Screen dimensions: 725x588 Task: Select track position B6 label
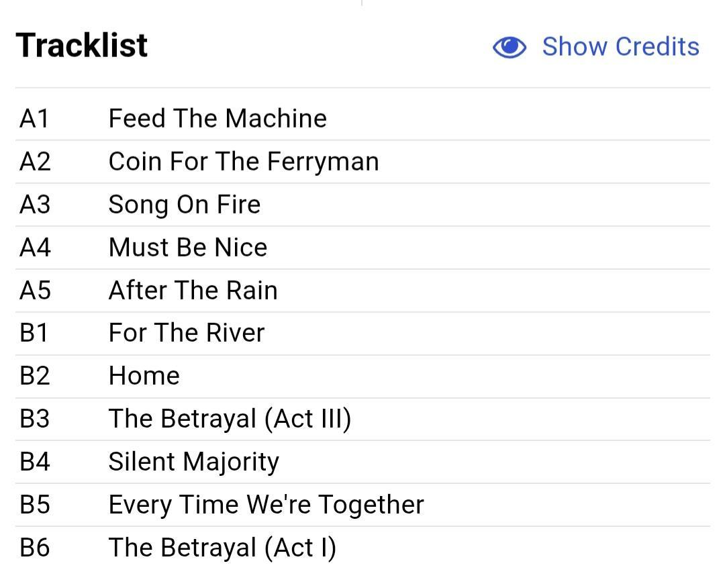point(35,548)
